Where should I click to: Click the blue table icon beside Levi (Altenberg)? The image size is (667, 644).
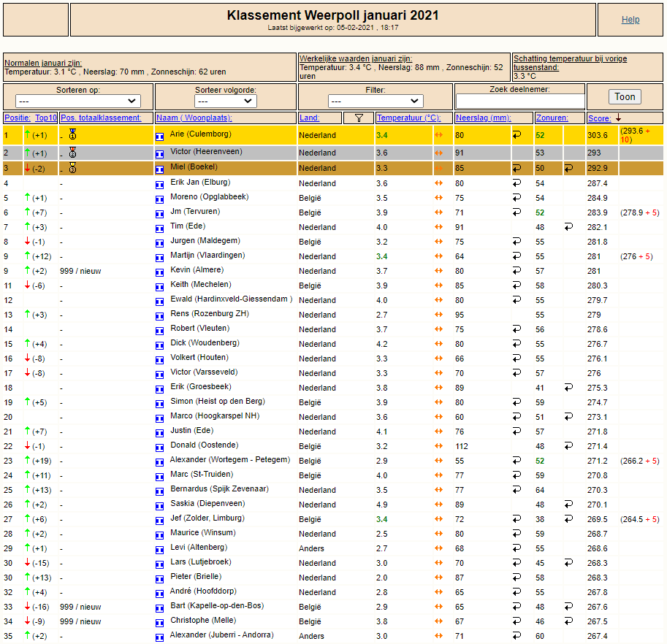(159, 550)
